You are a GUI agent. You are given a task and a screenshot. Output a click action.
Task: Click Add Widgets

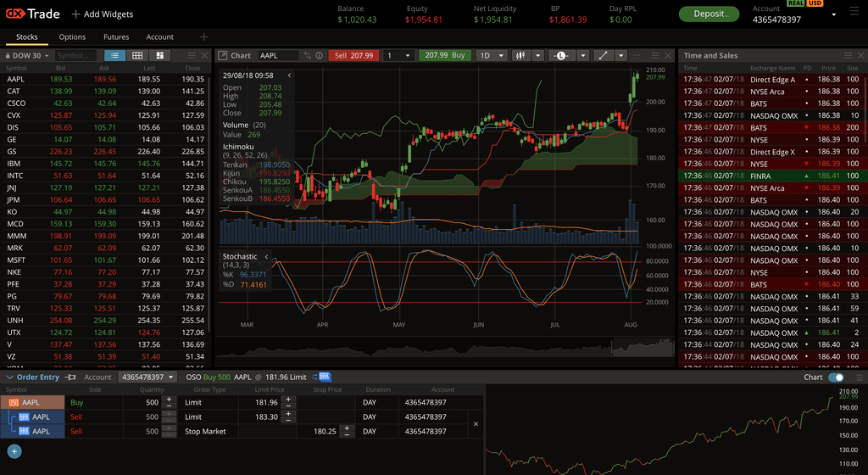tap(103, 14)
